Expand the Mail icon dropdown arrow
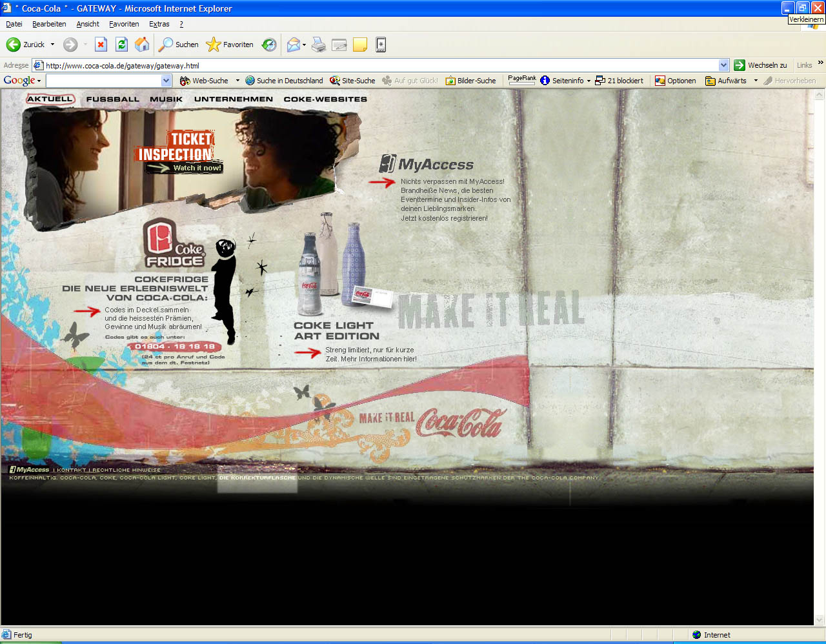 click(x=305, y=45)
